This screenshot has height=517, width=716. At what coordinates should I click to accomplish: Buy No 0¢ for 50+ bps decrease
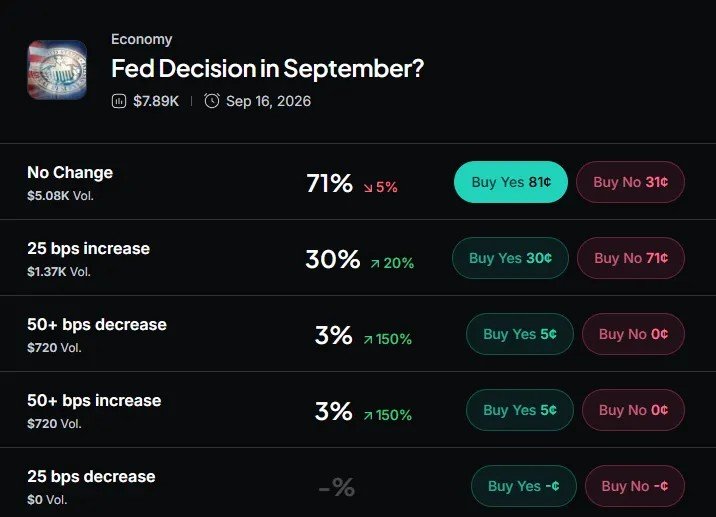(x=633, y=334)
